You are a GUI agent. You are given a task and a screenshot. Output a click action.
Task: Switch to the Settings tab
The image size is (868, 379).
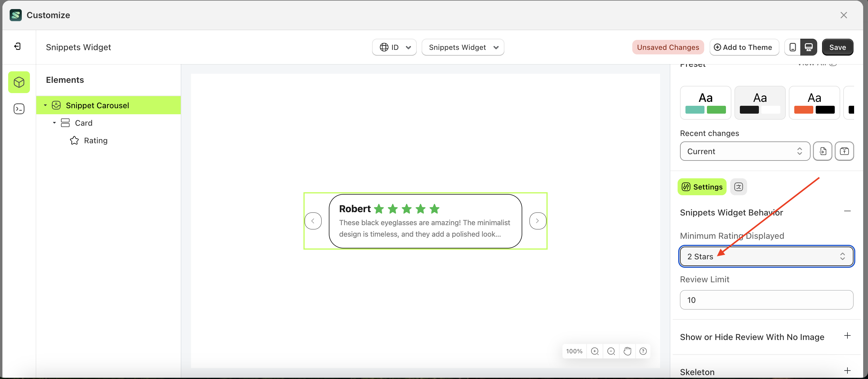702,187
